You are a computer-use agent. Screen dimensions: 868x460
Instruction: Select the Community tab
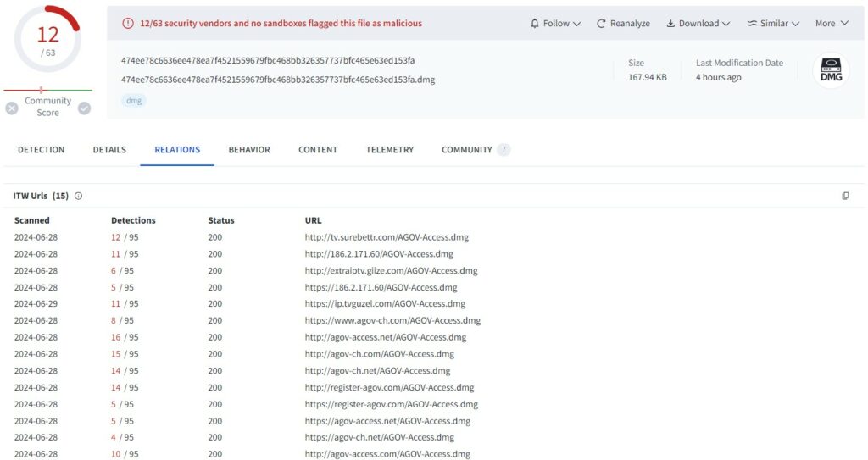pyautogui.click(x=466, y=150)
